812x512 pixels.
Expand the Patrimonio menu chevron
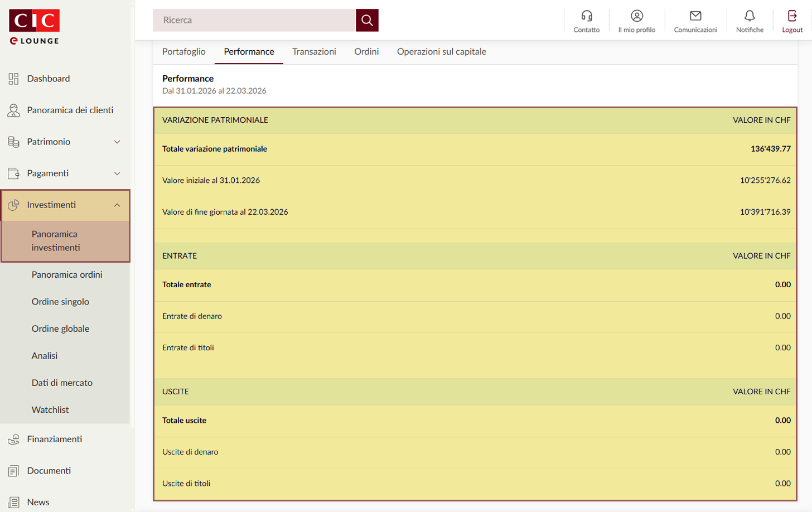(x=117, y=142)
